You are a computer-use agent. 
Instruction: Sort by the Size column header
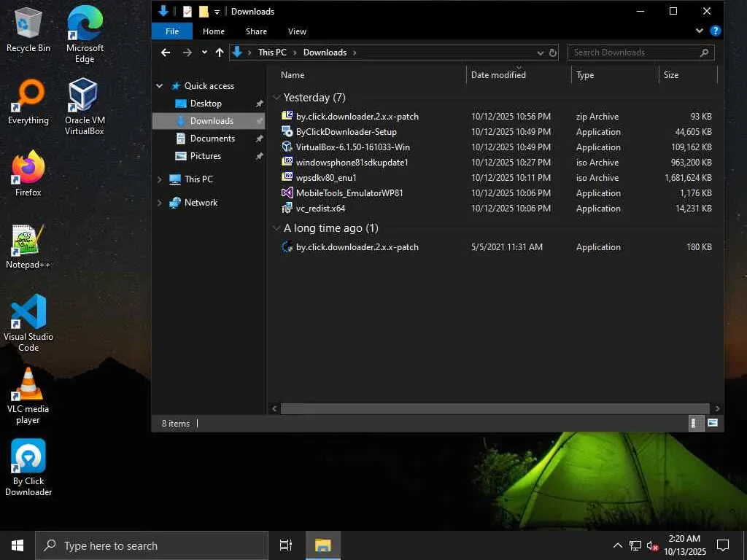(688, 75)
